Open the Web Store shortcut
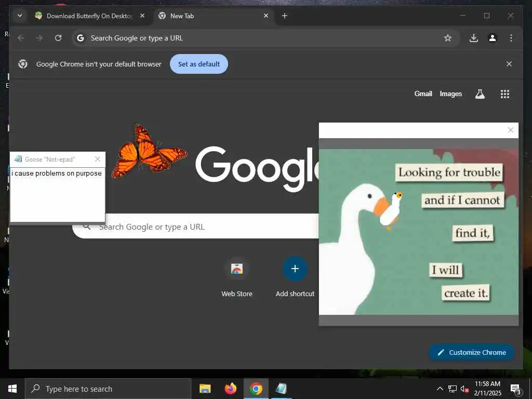 pyautogui.click(x=237, y=276)
